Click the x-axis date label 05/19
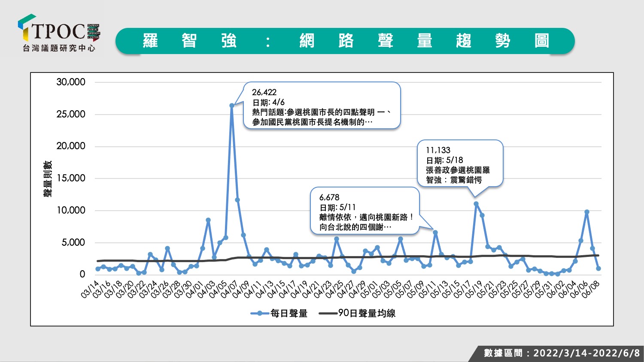 click(x=474, y=290)
